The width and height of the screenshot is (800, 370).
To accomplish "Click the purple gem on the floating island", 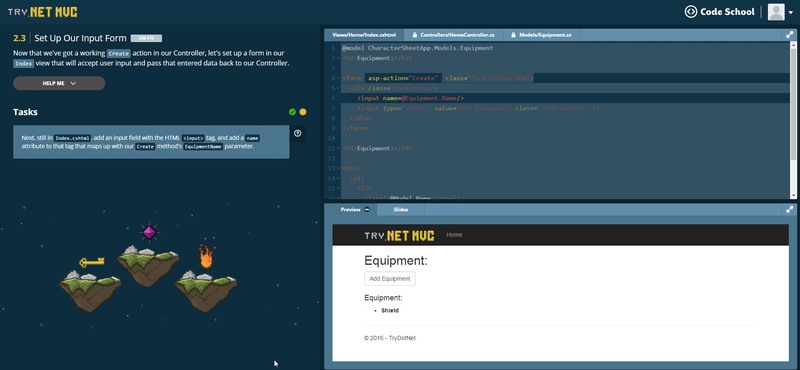I will click(x=149, y=233).
